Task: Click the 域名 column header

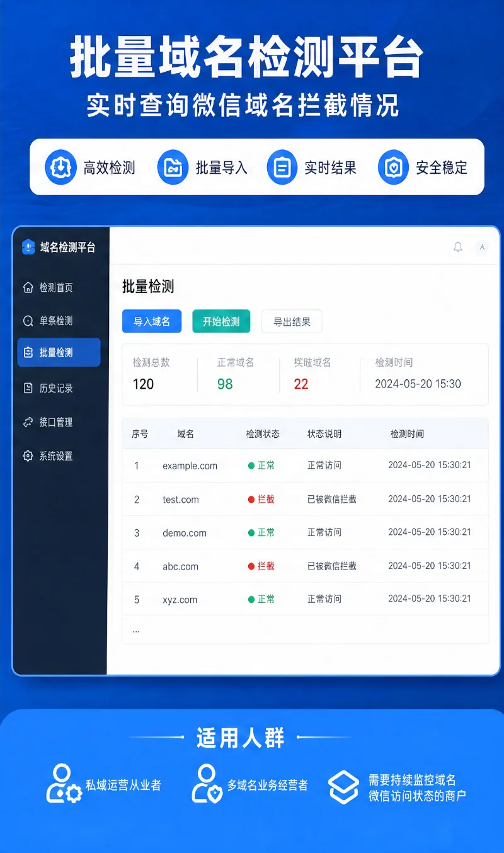Action: 185,434
